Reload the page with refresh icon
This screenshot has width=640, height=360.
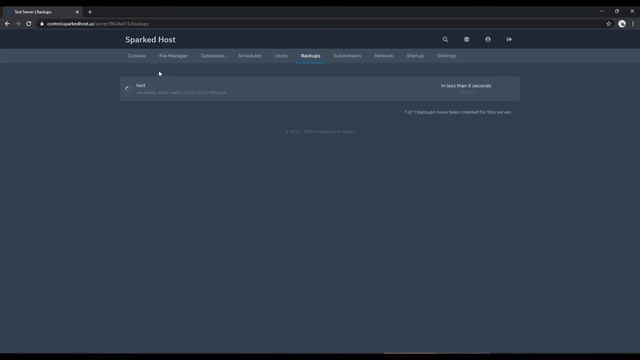29,24
